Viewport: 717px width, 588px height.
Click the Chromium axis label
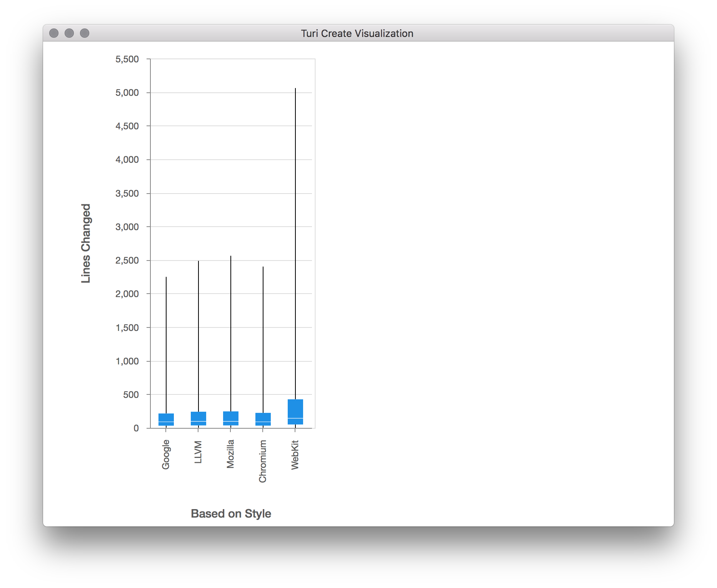coord(263,461)
